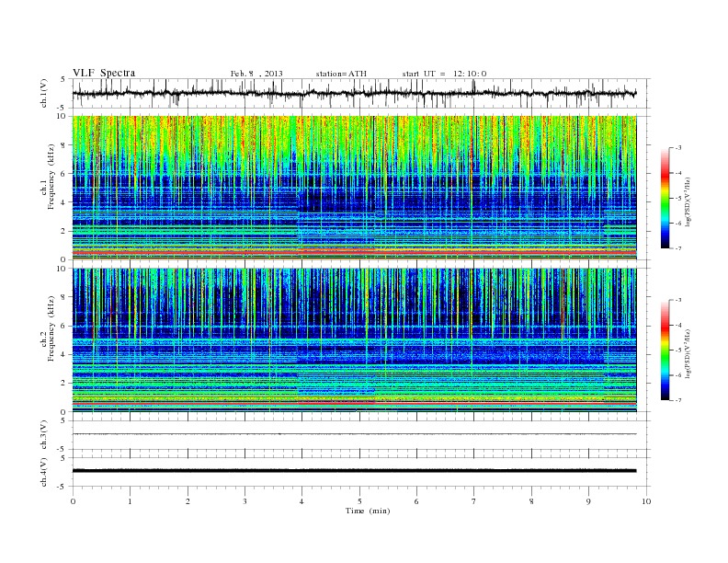
Task: Select the "start UT = 12:10:0" text
Action: (444, 74)
